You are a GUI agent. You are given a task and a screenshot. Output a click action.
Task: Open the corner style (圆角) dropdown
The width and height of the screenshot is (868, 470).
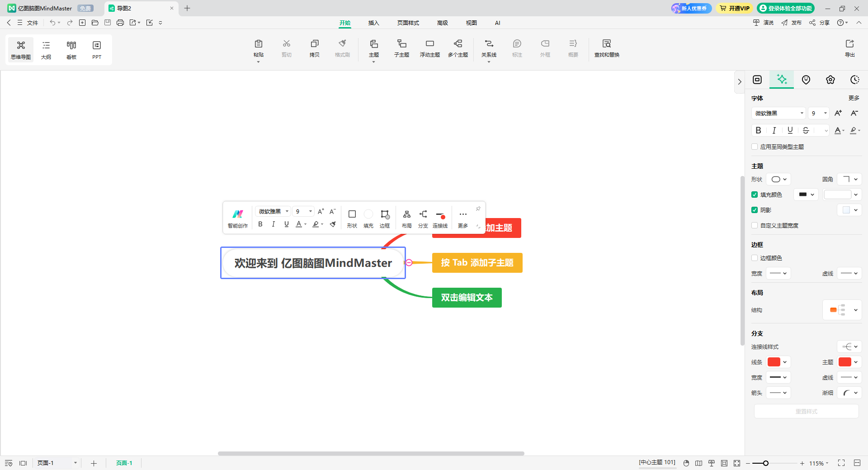pyautogui.click(x=849, y=179)
